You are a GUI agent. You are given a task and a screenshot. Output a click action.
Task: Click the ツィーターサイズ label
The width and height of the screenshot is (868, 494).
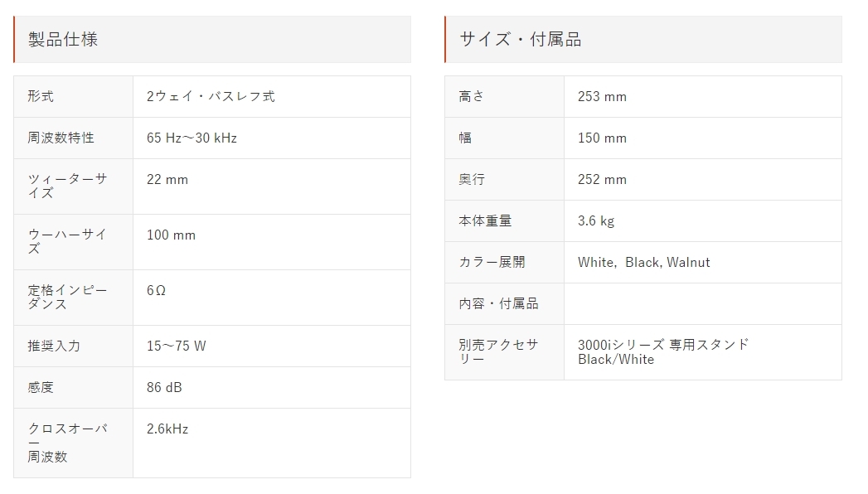tap(67, 186)
